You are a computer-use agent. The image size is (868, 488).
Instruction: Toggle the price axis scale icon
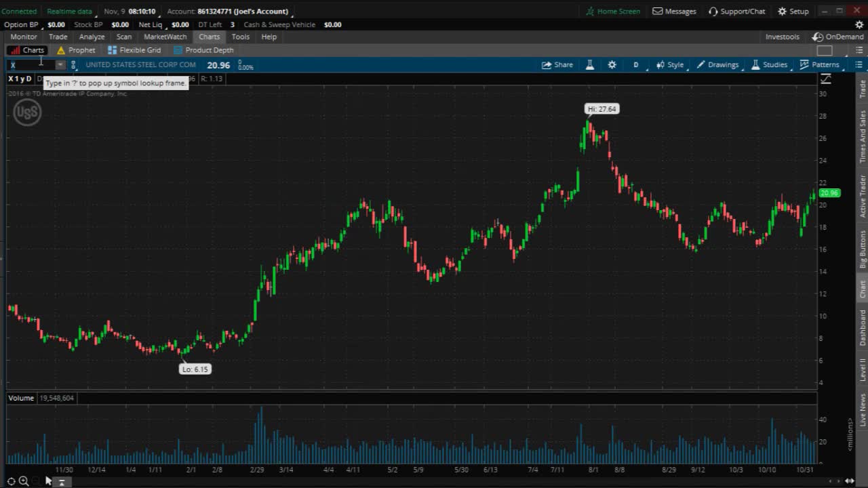coord(825,79)
